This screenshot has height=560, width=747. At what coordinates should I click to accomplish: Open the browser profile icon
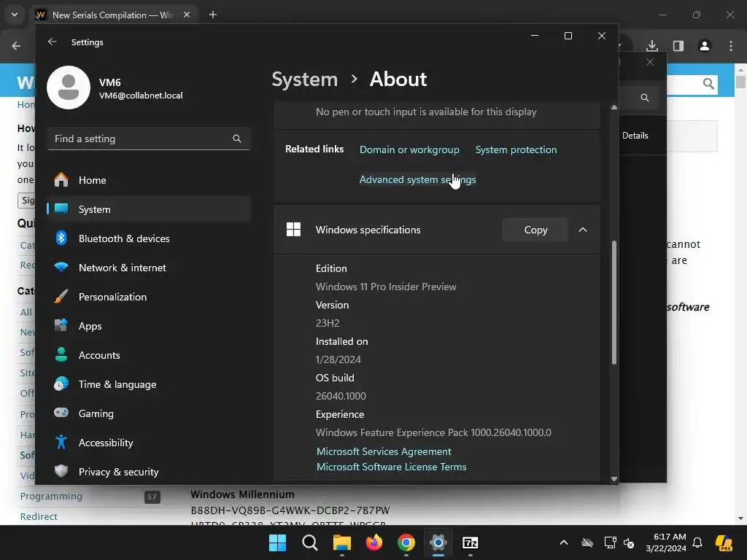pyautogui.click(x=705, y=46)
